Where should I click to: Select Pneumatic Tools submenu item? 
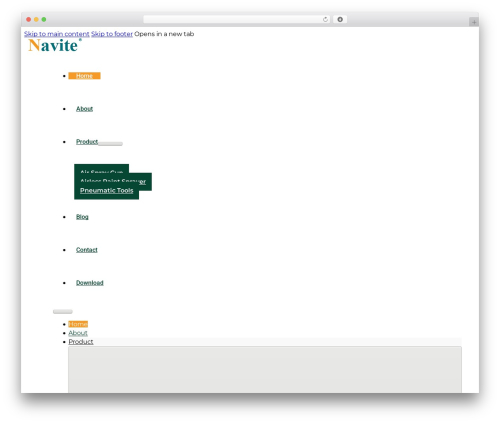[107, 191]
